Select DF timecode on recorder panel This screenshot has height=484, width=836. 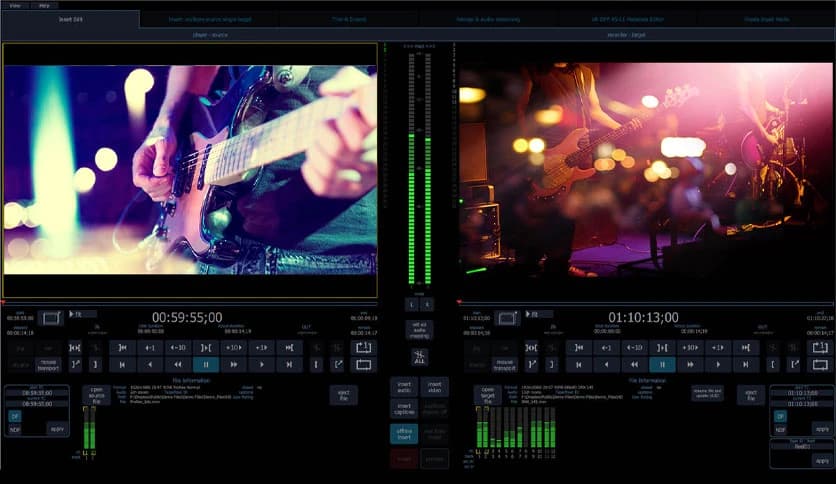click(780, 416)
